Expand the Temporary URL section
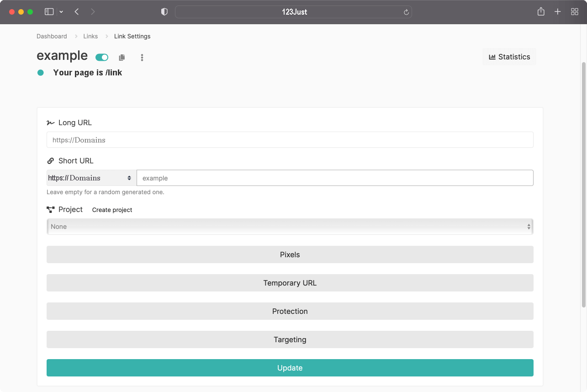The width and height of the screenshot is (587, 392). coord(290,283)
